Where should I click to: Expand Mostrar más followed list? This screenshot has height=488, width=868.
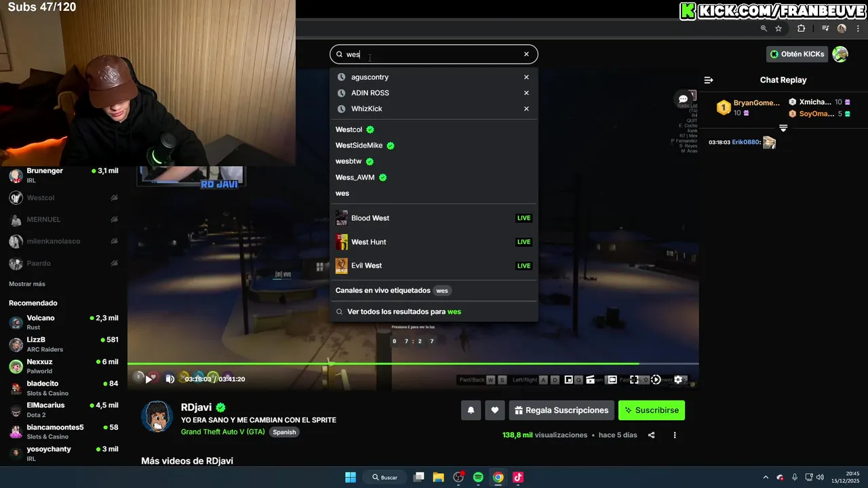point(27,284)
